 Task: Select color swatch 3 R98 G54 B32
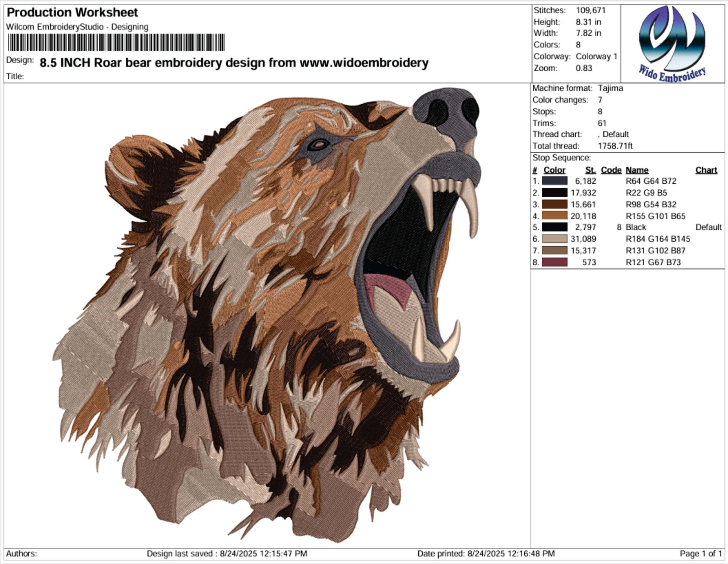(555, 204)
